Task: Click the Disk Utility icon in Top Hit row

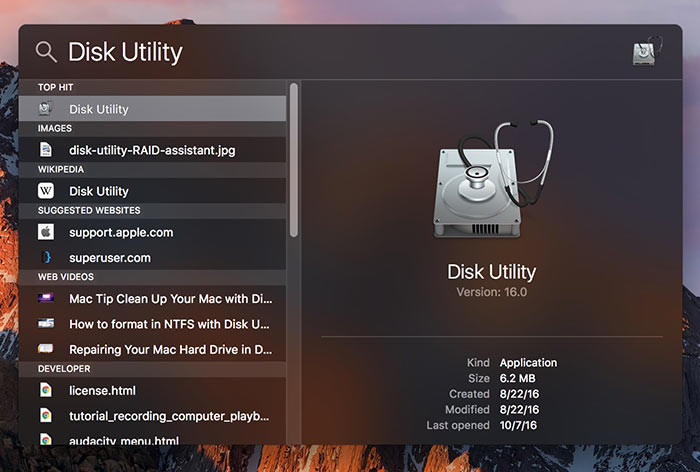Action: click(x=46, y=109)
